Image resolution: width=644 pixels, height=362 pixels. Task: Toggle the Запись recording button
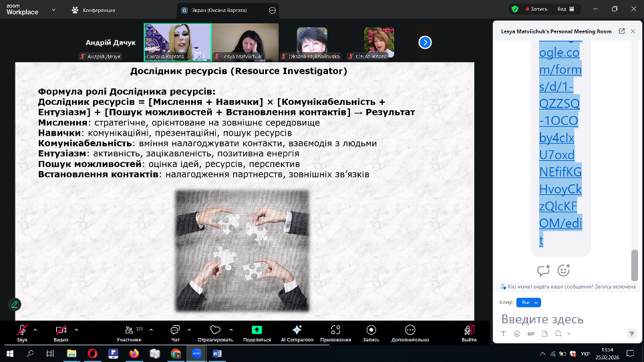point(371,331)
